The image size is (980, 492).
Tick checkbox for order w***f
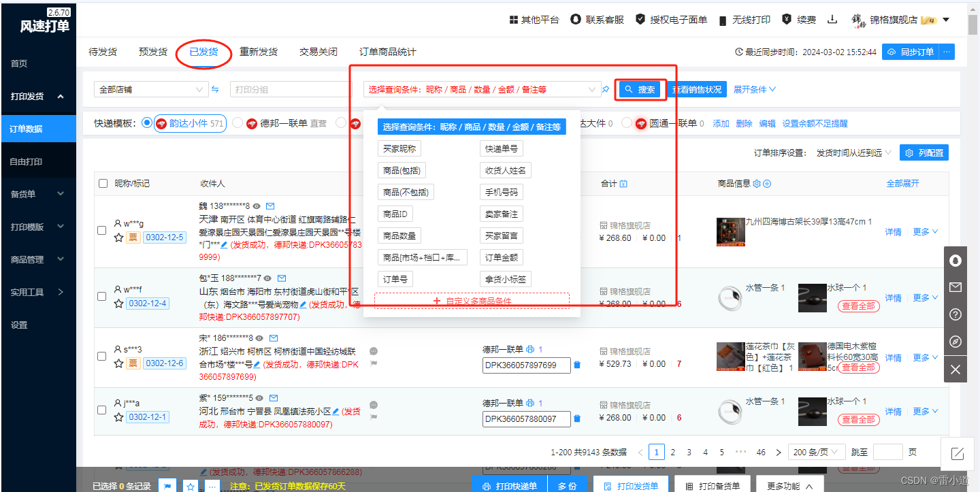tap(102, 297)
